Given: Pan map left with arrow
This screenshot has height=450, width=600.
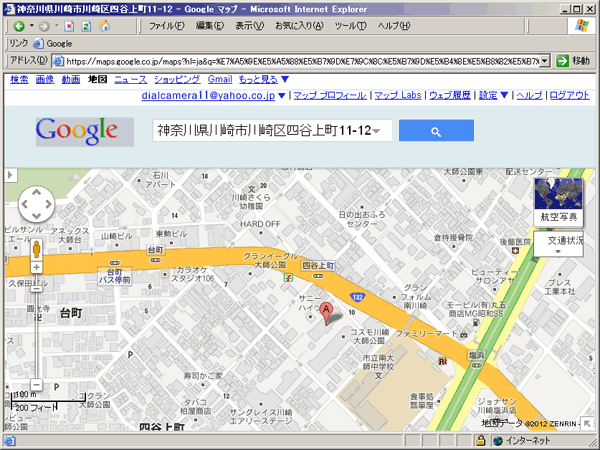Looking at the screenshot, I should pos(25,204).
